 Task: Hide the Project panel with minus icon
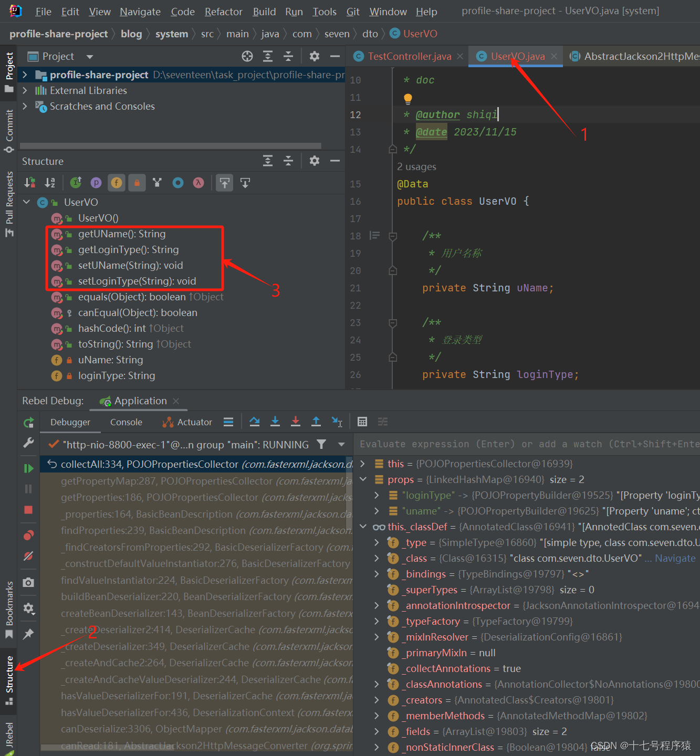(335, 56)
